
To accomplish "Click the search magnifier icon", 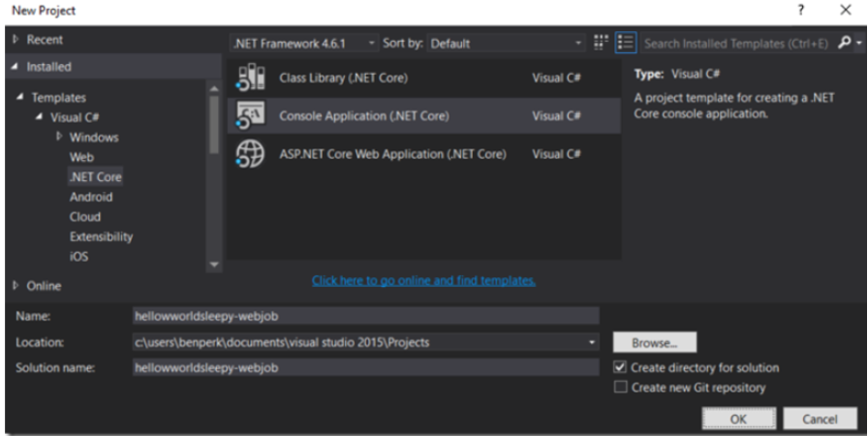I will click(846, 43).
